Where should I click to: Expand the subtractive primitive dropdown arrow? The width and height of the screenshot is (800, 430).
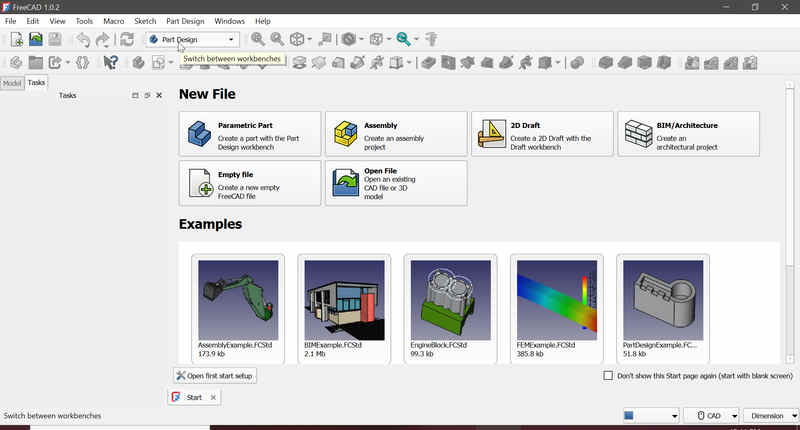[558, 63]
